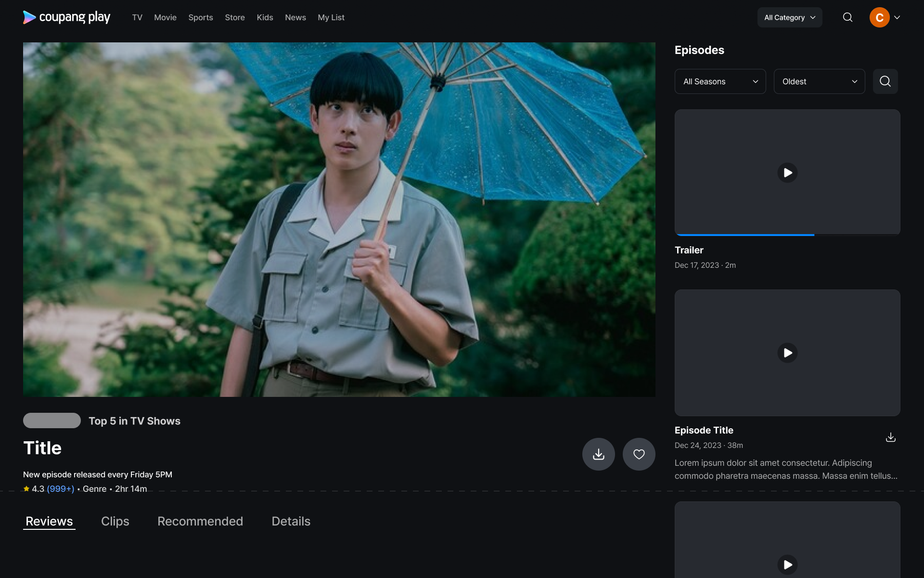Go to Sports in navigation
Viewport: 924px width, 578px height.
(x=200, y=17)
